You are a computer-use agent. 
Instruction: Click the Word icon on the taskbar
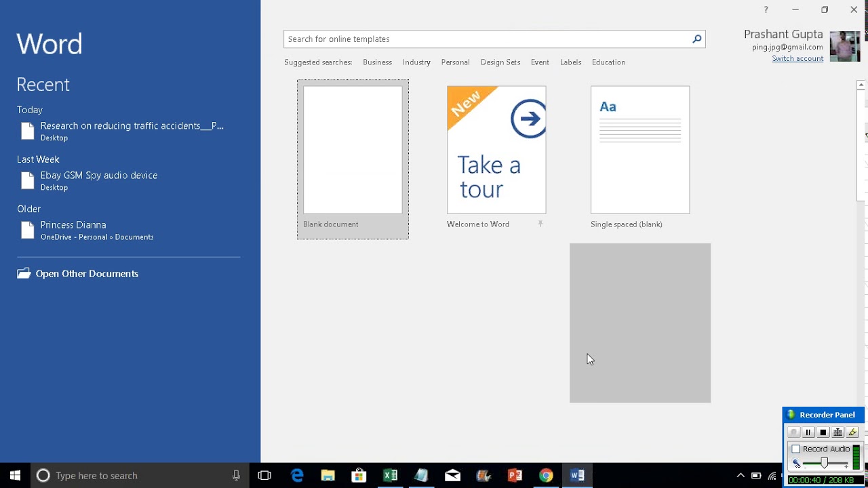(x=577, y=475)
